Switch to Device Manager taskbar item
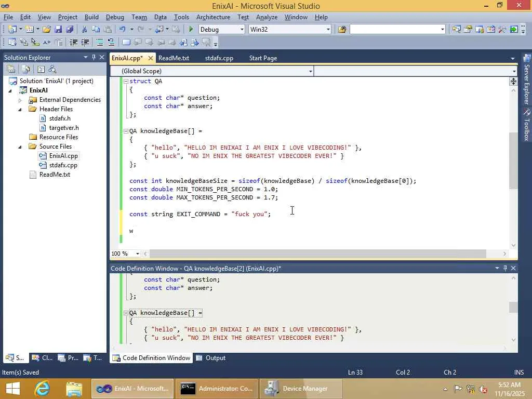The image size is (532, 399). point(301,389)
